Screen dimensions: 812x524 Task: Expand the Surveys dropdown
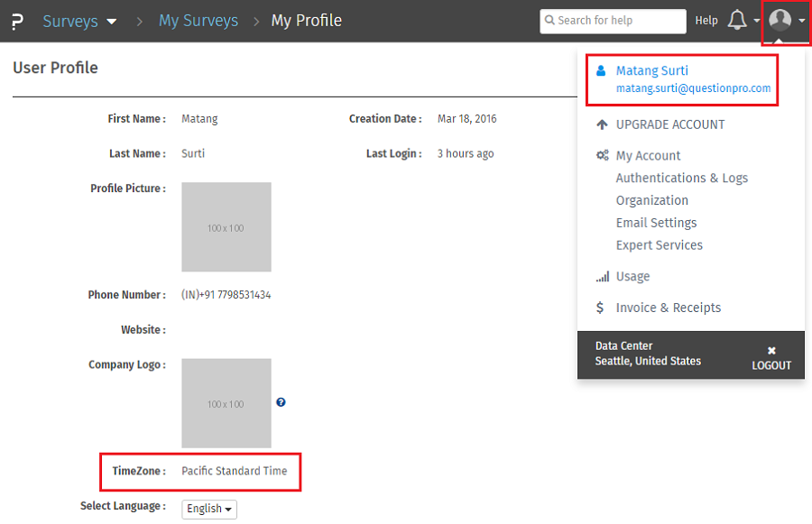tap(112, 21)
